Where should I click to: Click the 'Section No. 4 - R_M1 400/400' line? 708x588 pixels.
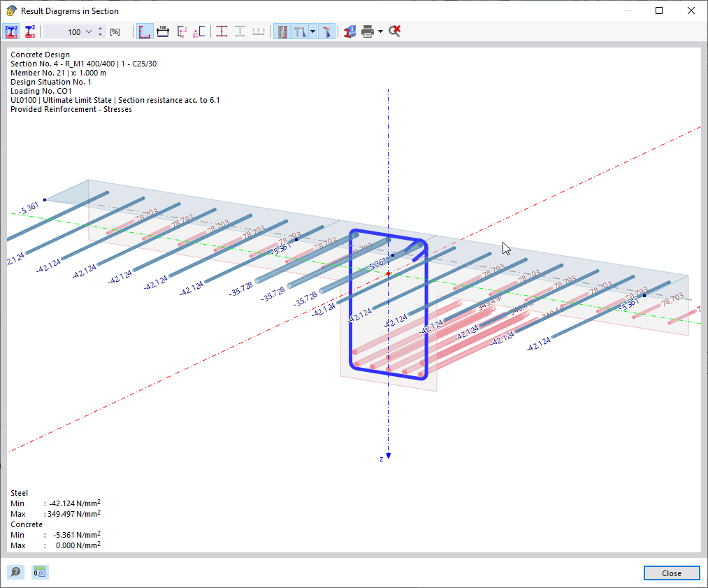tap(84, 64)
